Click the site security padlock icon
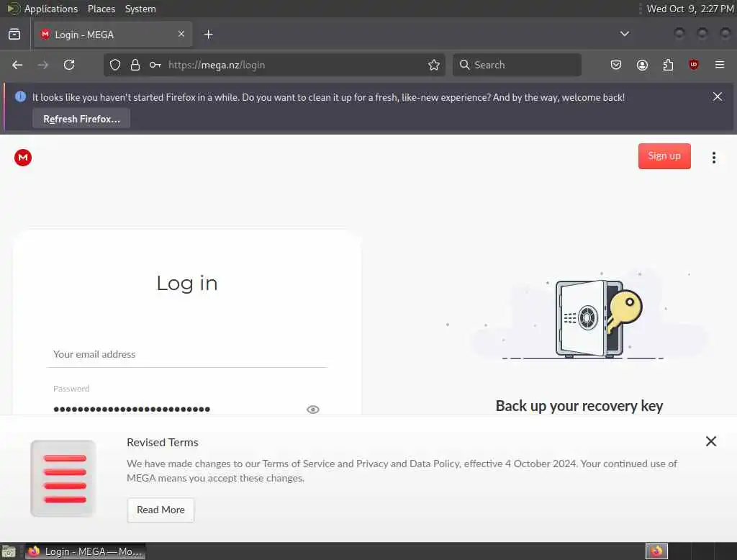This screenshot has width=737, height=560. tap(135, 65)
